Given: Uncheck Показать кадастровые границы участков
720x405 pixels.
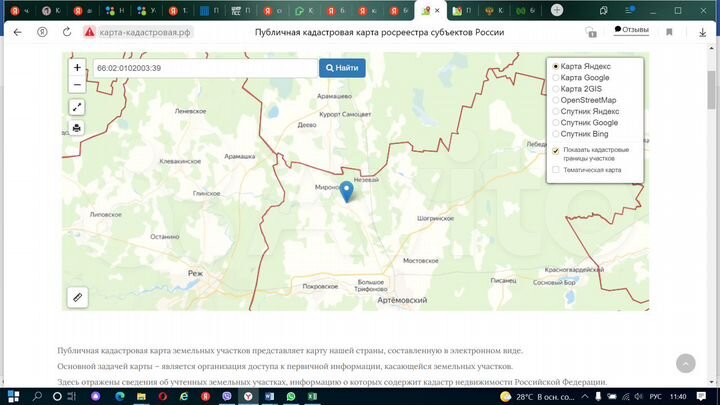Looking at the screenshot, I should pos(556,150).
